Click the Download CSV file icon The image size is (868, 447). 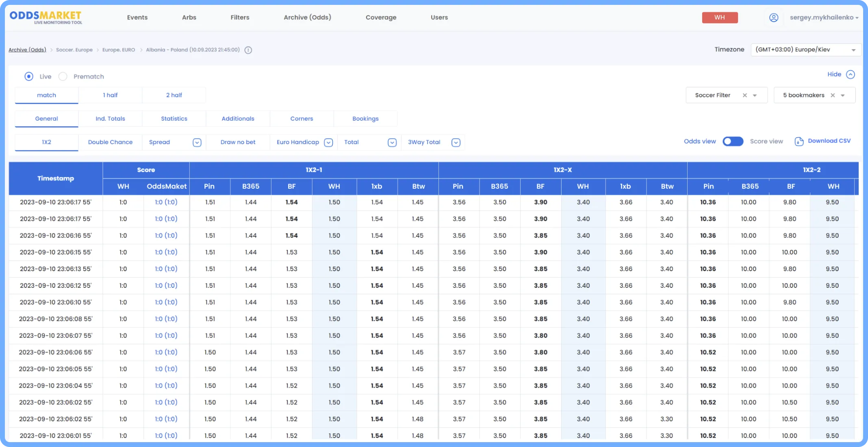point(799,141)
